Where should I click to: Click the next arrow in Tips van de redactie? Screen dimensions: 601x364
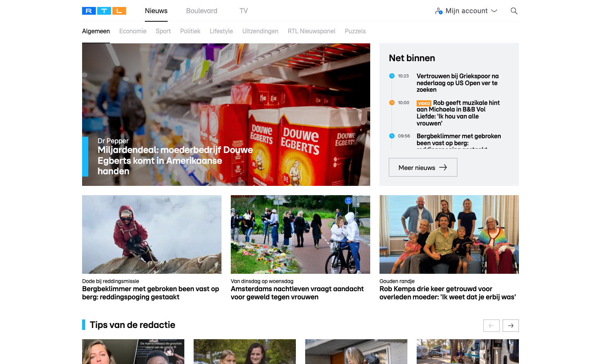pyautogui.click(x=511, y=326)
